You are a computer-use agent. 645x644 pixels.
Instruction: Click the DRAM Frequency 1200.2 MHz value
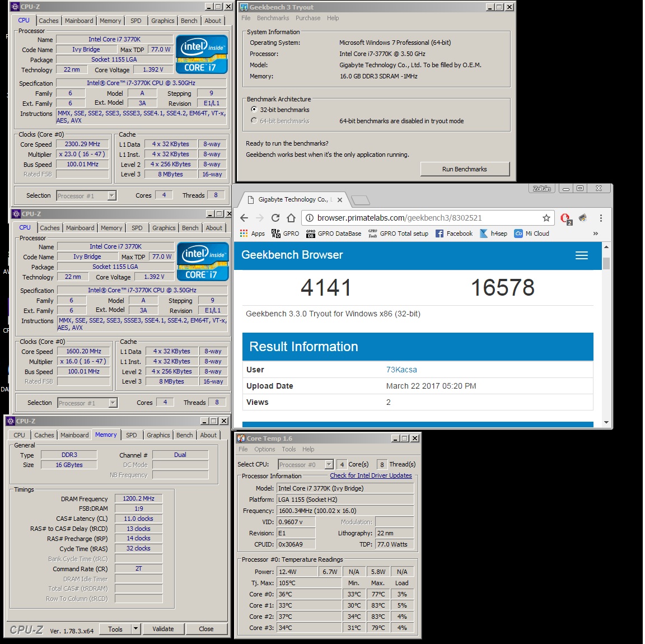(x=139, y=498)
